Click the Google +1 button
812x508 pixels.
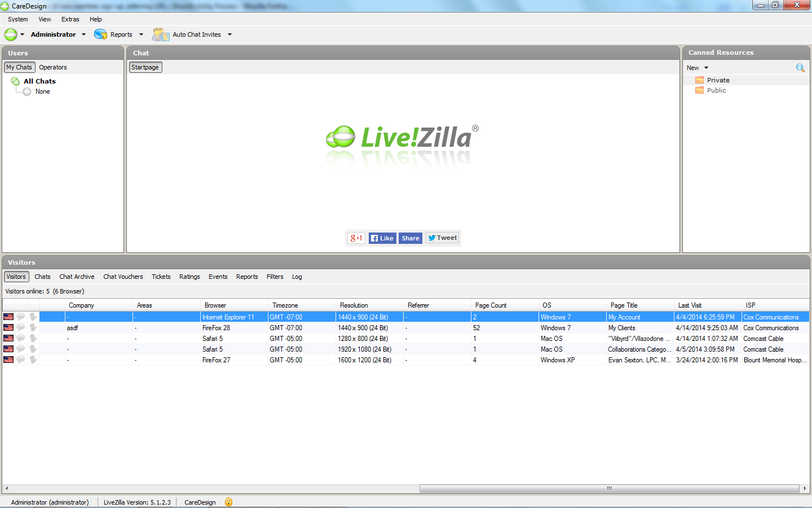pos(356,238)
